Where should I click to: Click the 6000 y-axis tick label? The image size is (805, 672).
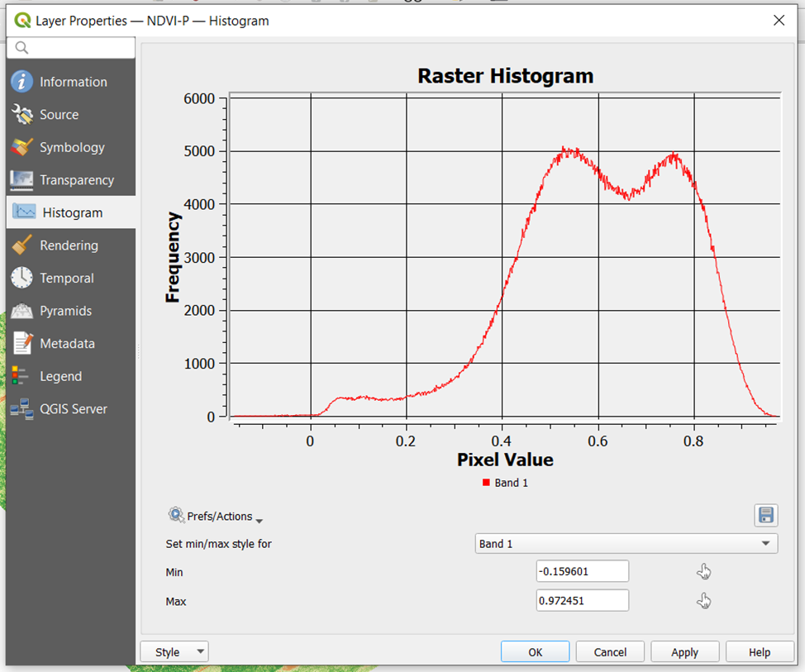[199, 98]
